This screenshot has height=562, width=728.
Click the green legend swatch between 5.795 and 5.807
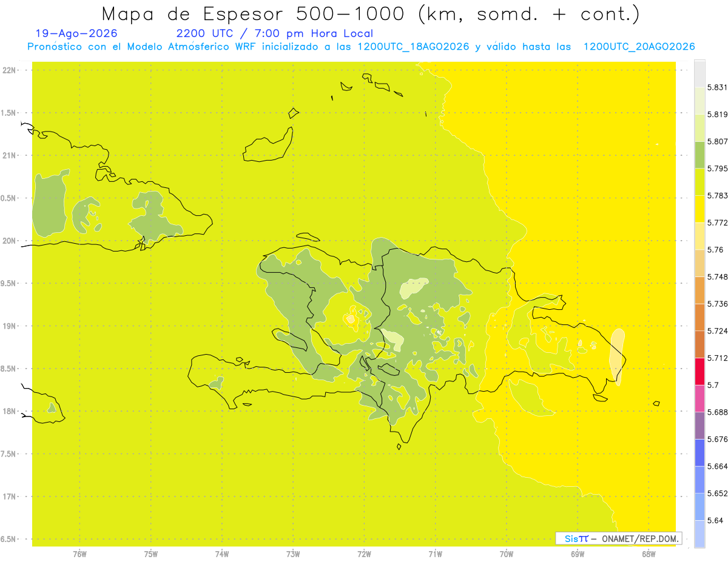tap(699, 155)
